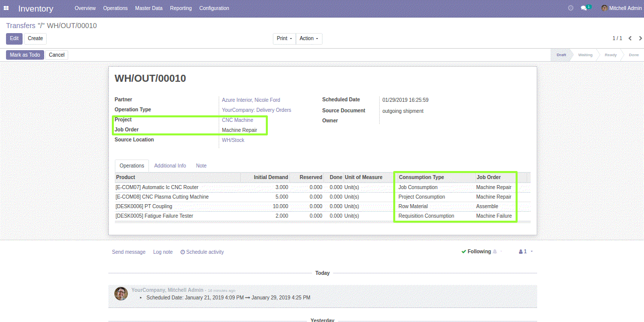Image resolution: width=644 pixels, height=322 pixels.
Task: Open YourCompany: Delivery Orders link
Action: click(x=257, y=110)
